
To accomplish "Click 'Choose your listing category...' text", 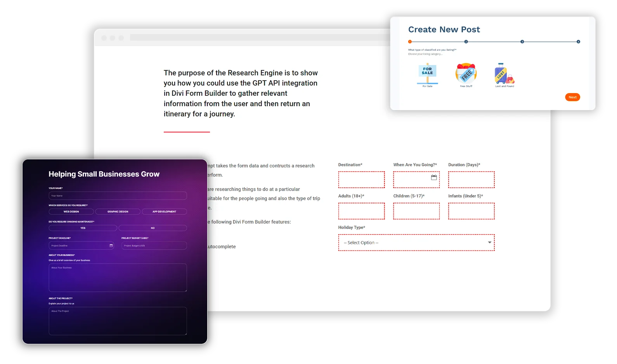I will coord(425,54).
